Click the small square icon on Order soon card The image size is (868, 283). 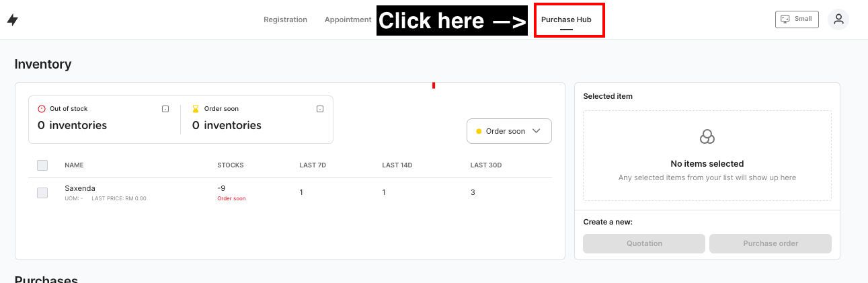[x=320, y=109]
